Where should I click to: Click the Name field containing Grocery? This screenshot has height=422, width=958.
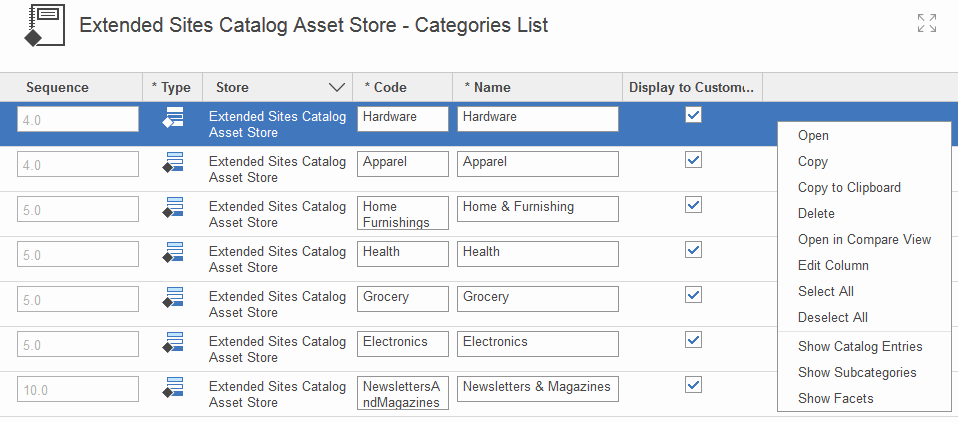coord(538,298)
